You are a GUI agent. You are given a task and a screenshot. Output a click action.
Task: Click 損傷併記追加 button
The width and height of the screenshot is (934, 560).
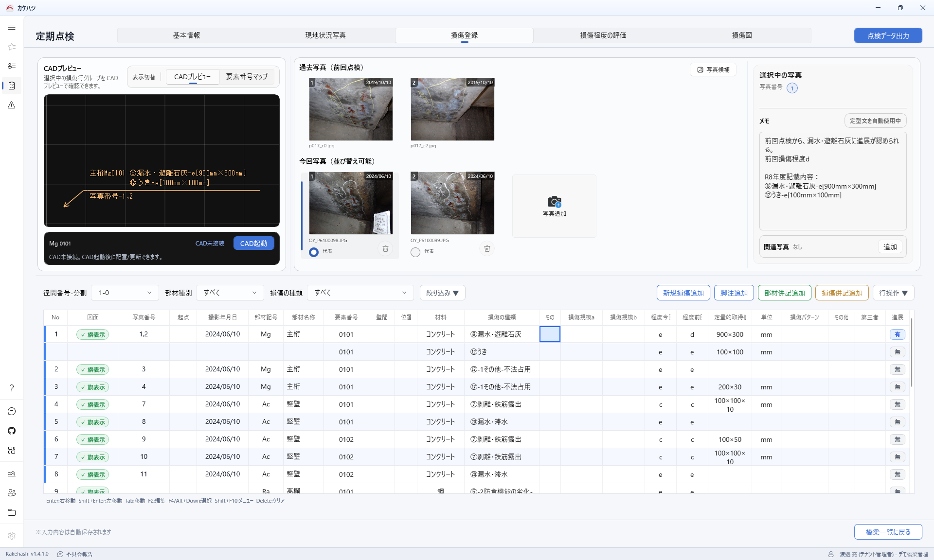click(x=842, y=293)
